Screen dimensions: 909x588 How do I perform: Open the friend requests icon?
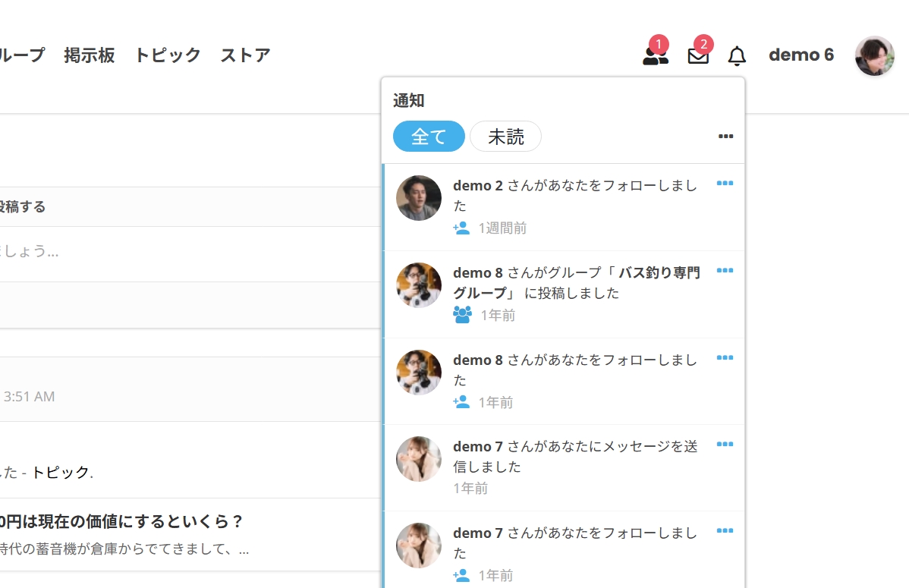655,55
